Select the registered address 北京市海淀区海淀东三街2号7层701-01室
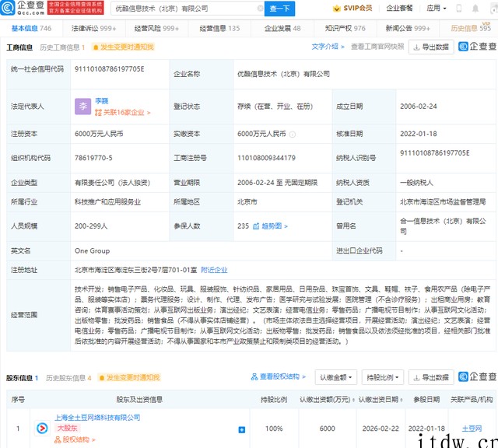 (135, 270)
